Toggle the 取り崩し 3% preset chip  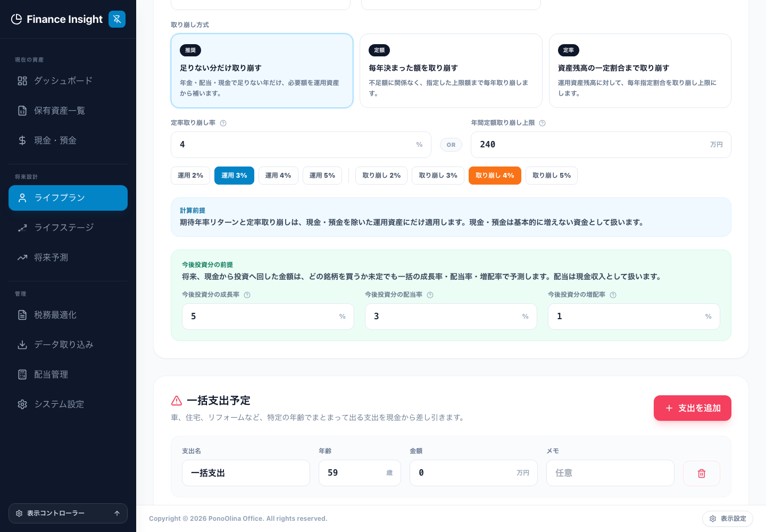tap(438, 176)
